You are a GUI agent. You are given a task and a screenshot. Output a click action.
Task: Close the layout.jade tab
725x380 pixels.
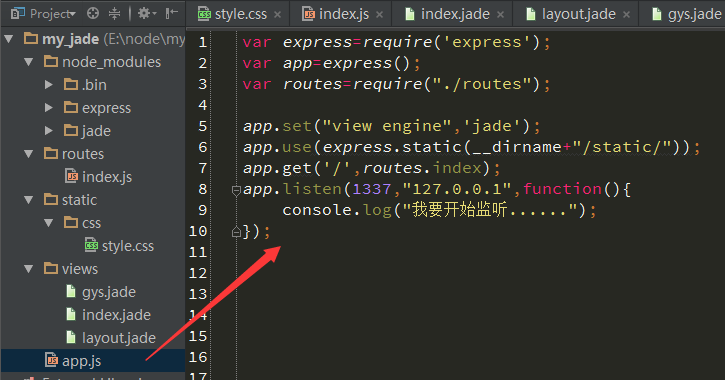click(627, 15)
